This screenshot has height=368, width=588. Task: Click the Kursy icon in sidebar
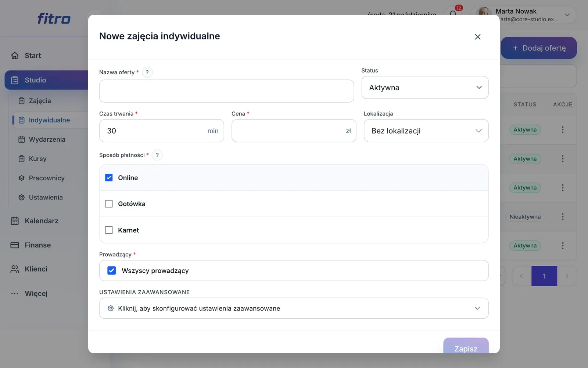pyautogui.click(x=22, y=159)
